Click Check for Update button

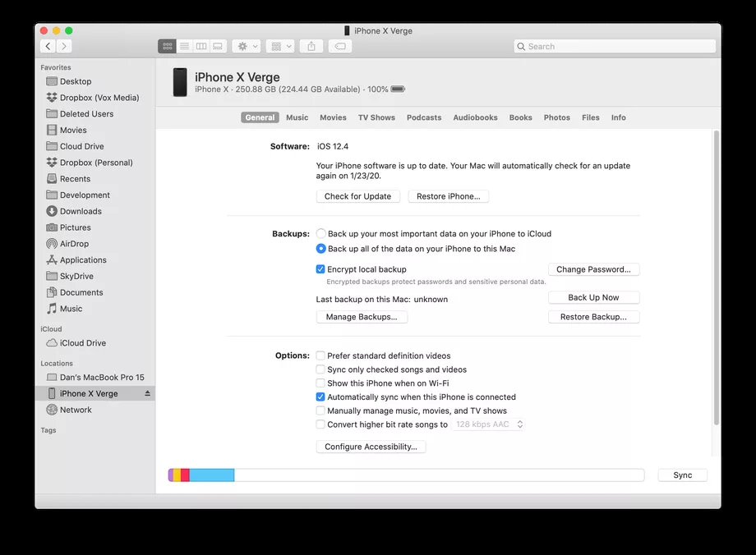pos(357,196)
